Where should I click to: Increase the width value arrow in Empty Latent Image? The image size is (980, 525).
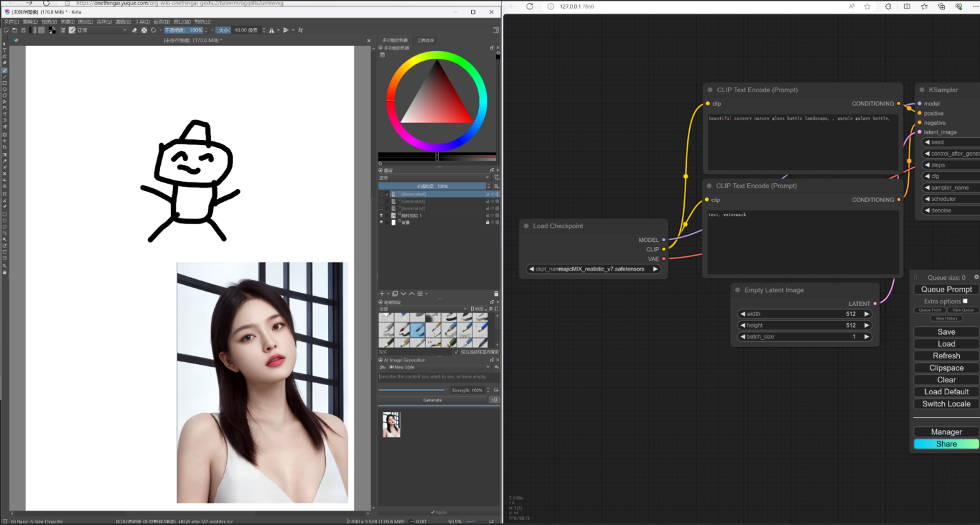point(867,314)
